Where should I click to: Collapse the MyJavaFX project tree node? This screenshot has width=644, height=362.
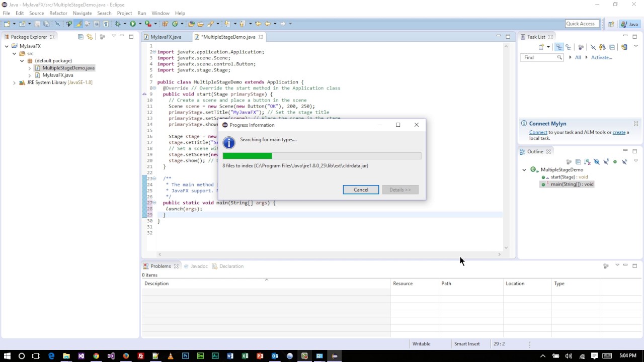(x=7, y=46)
